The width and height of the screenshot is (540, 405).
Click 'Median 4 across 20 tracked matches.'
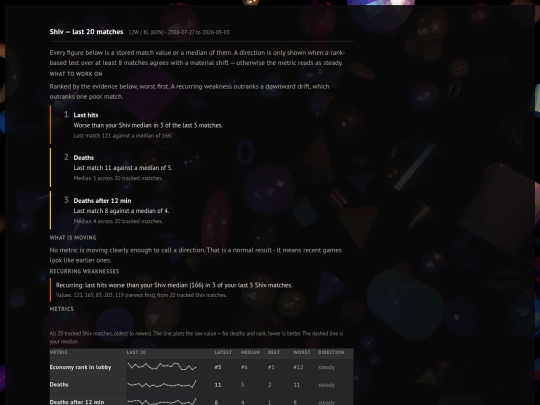click(x=118, y=221)
